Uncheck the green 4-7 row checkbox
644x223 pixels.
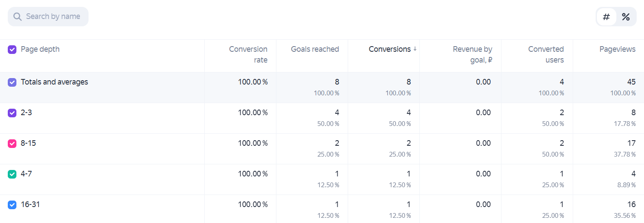pyautogui.click(x=12, y=174)
